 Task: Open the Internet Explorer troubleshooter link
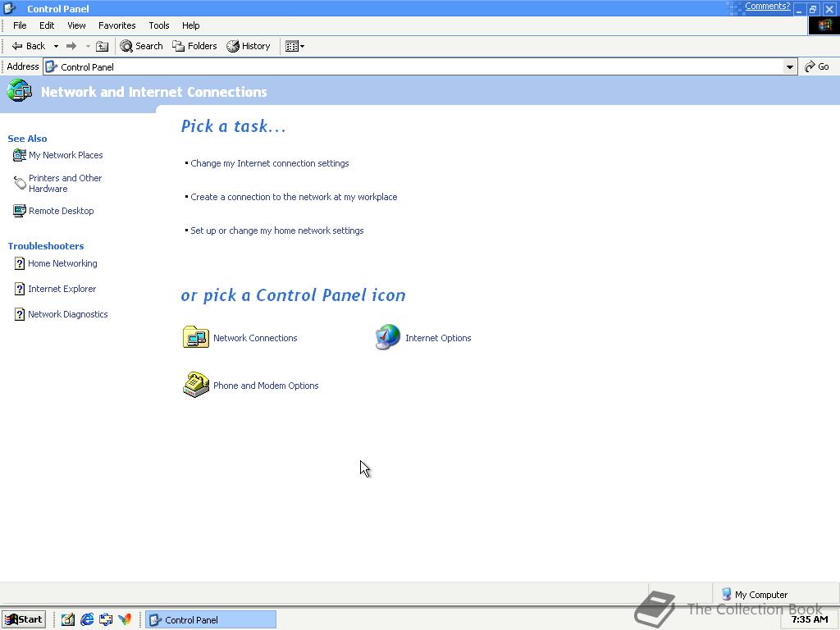(62, 289)
